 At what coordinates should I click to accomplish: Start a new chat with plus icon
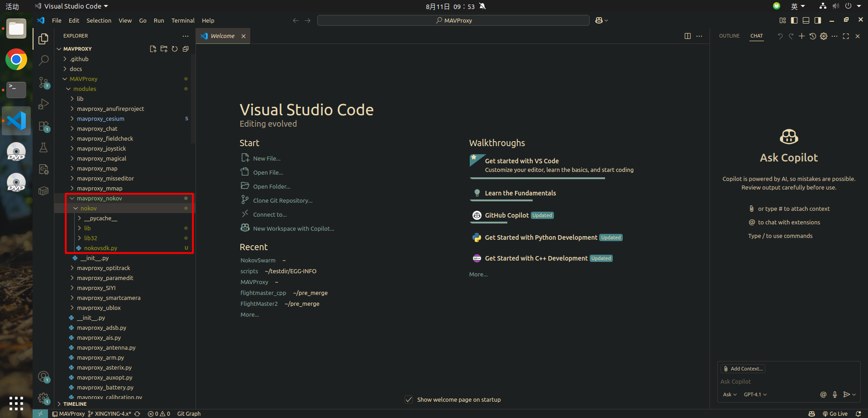801,36
